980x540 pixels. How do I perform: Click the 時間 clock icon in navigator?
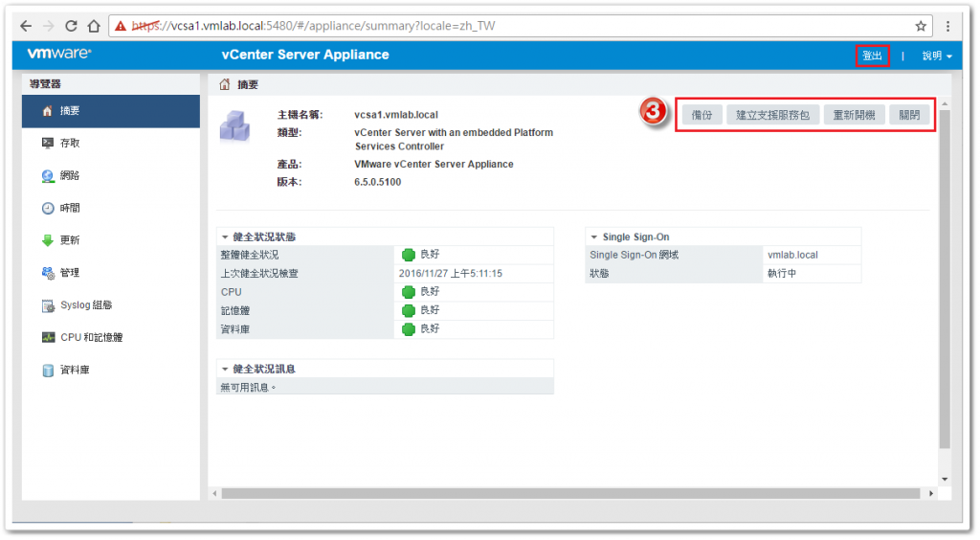click(48, 208)
